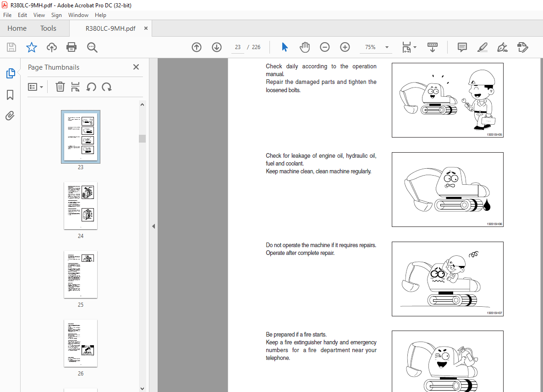Toggle the Bookmarks panel icon

click(x=10, y=95)
